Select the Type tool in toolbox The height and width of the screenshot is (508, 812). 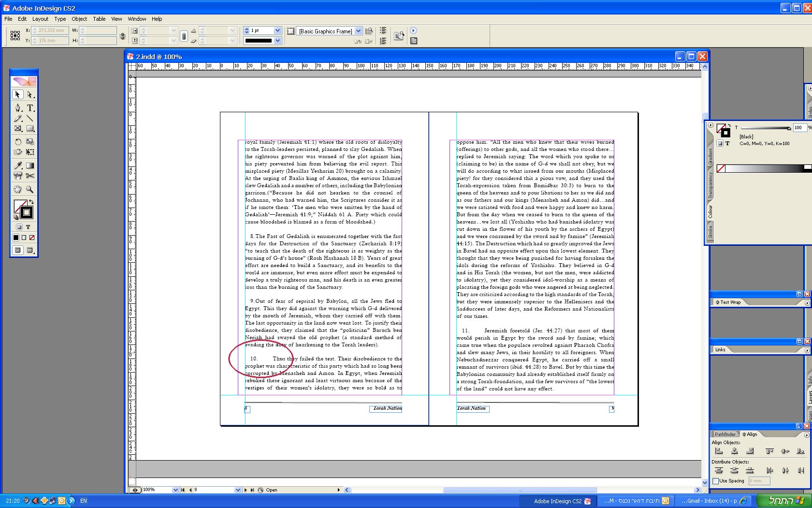click(30, 108)
